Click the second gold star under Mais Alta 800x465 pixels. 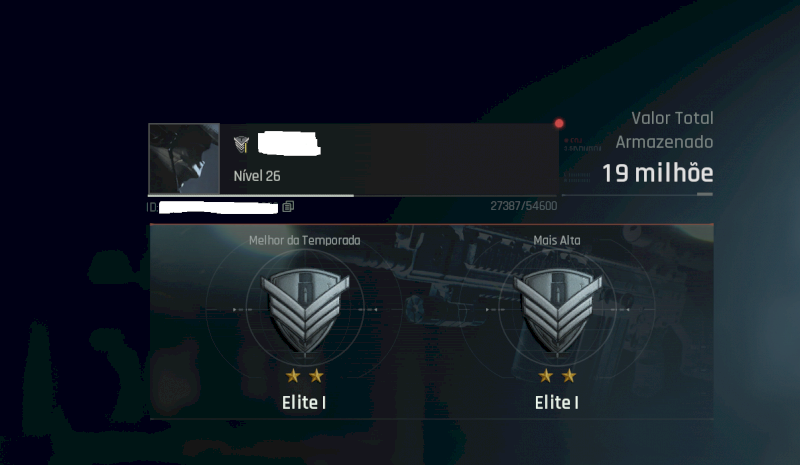pos(569,376)
